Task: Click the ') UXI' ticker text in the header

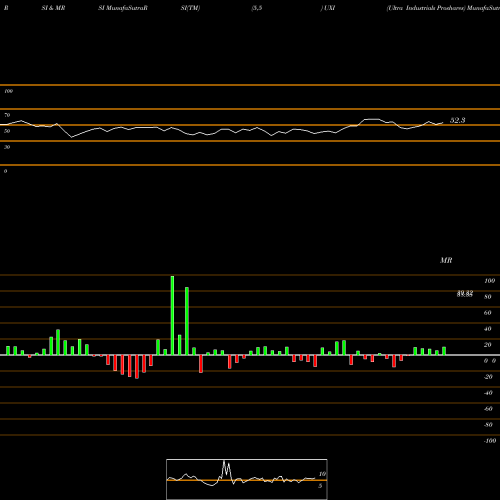Action: [x=328, y=8]
